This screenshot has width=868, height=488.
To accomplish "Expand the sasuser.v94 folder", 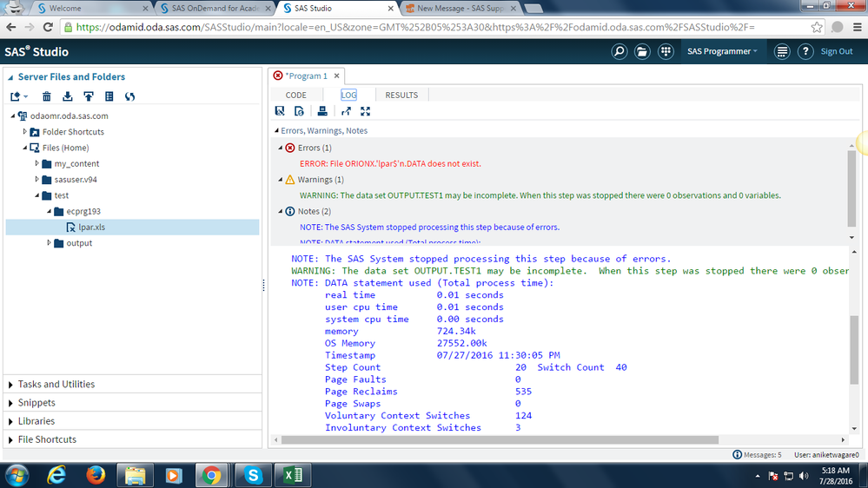I will pyautogui.click(x=37, y=179).
